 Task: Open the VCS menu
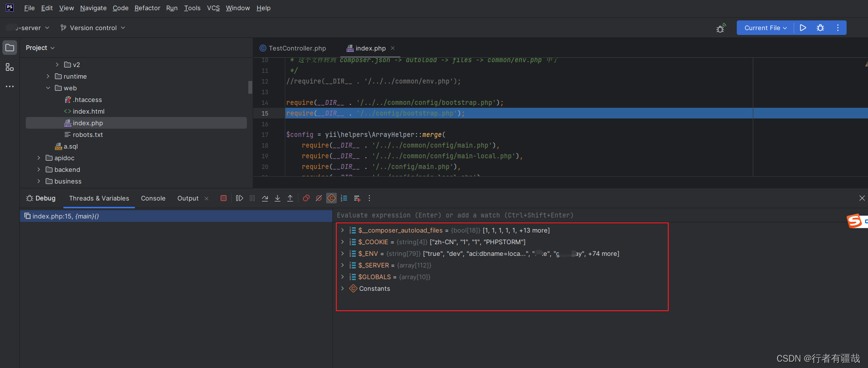pos(213,8)
